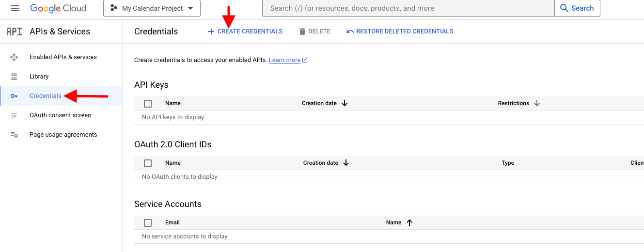Sort API Keys by Restrictions arrow
This screenshot has height=252, width=644.
pyautogui.click(x=537, y=103)
